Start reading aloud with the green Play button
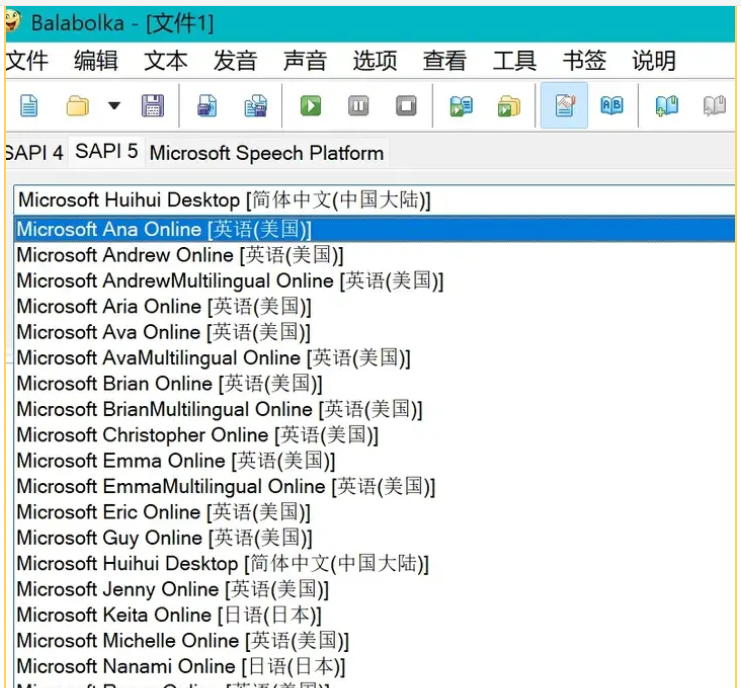The image size is (741, 688). 310,105
